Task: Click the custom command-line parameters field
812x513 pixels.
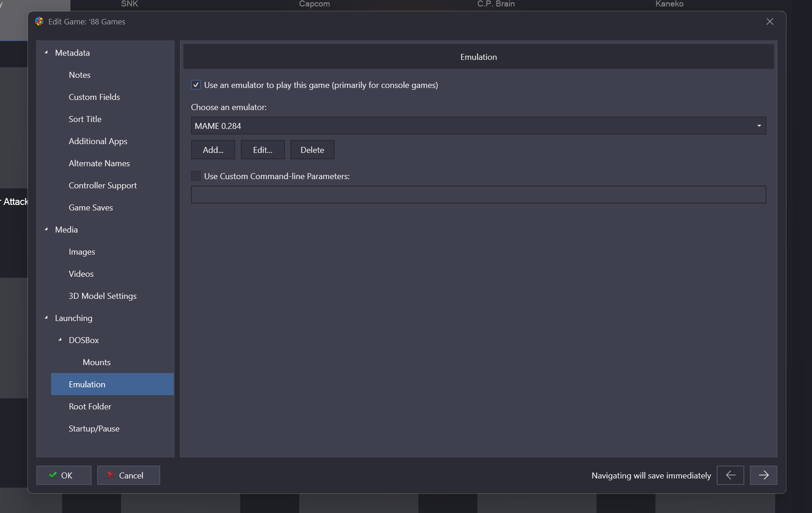Action: coord(478,195)
